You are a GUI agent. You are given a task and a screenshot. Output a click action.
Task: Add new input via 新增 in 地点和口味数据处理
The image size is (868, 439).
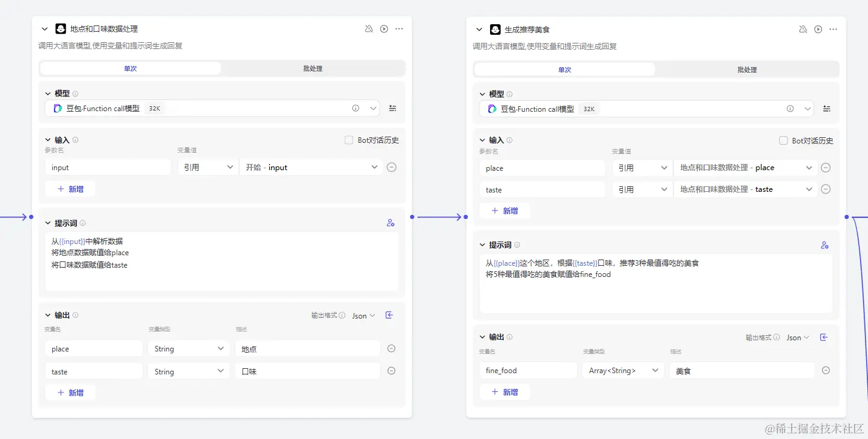click(70, 189)
